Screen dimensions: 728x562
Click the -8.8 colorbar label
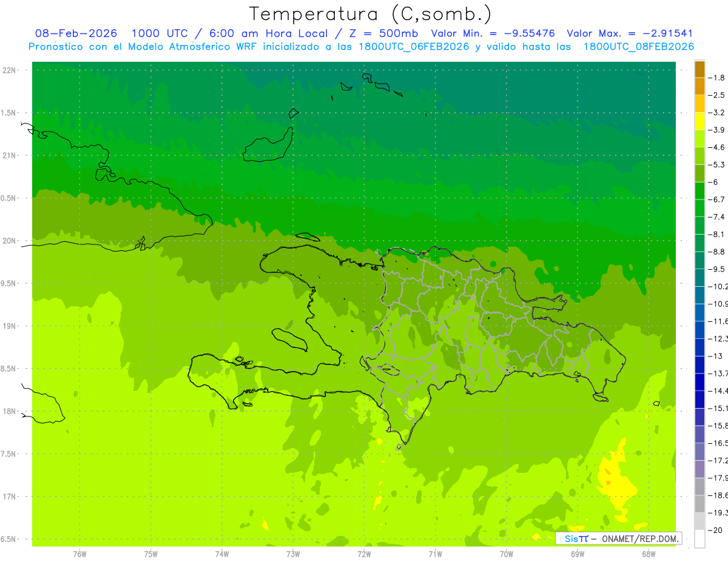pos(717,252)
